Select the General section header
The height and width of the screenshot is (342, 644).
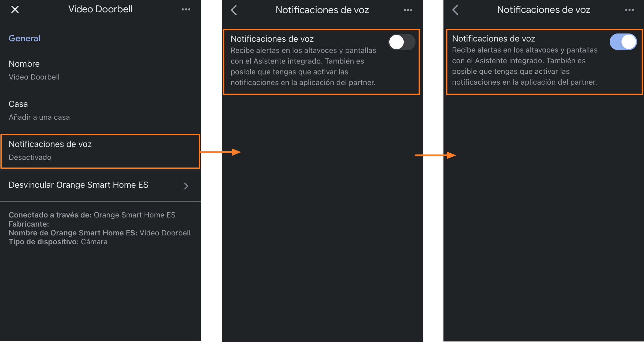[24, 38]
